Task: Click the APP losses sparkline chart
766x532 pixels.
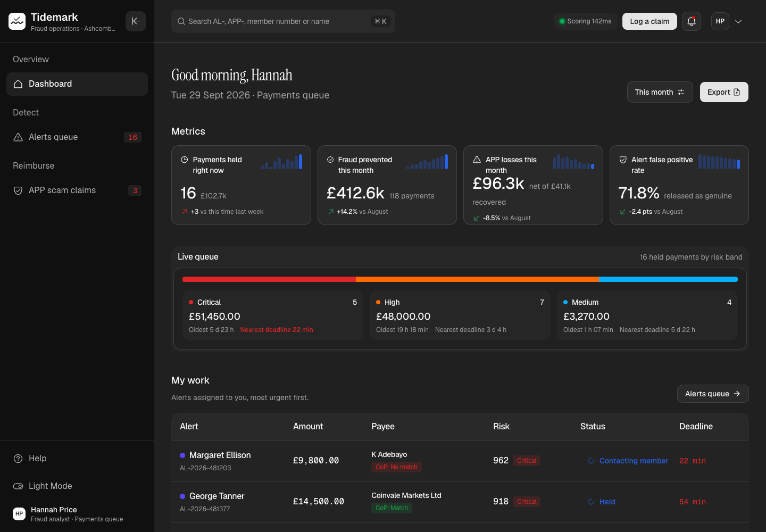Action: (x=573, y=162)
